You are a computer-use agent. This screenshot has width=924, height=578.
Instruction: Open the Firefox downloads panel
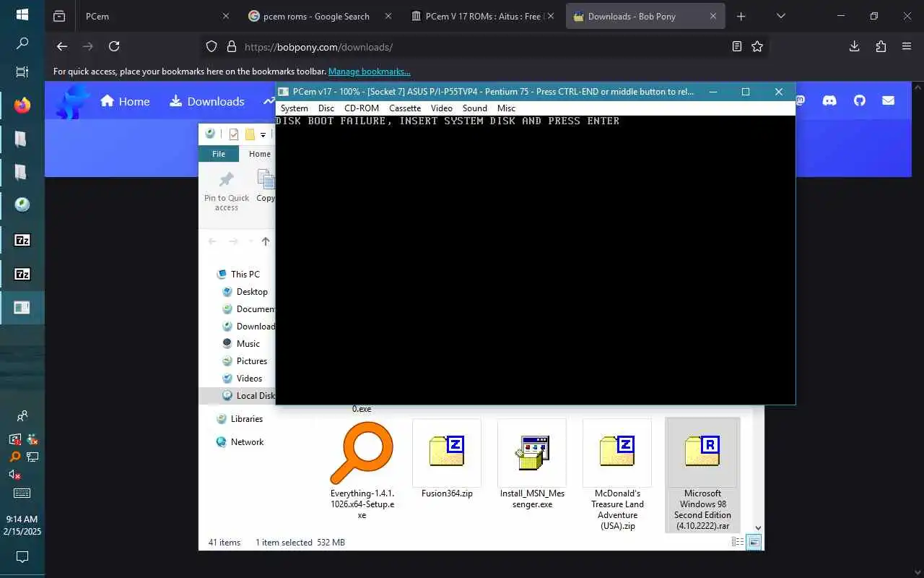coord(854,46)
